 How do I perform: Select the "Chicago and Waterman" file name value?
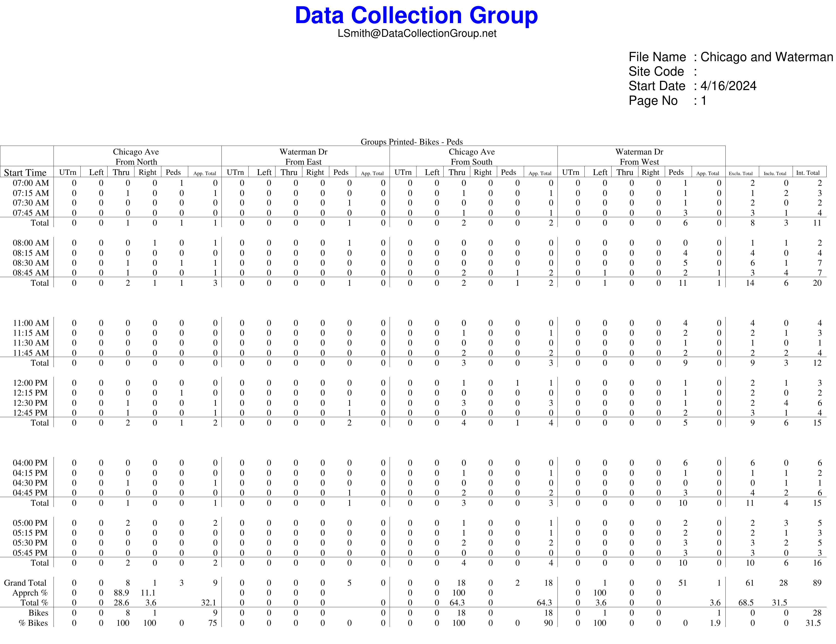coord(767,57)
